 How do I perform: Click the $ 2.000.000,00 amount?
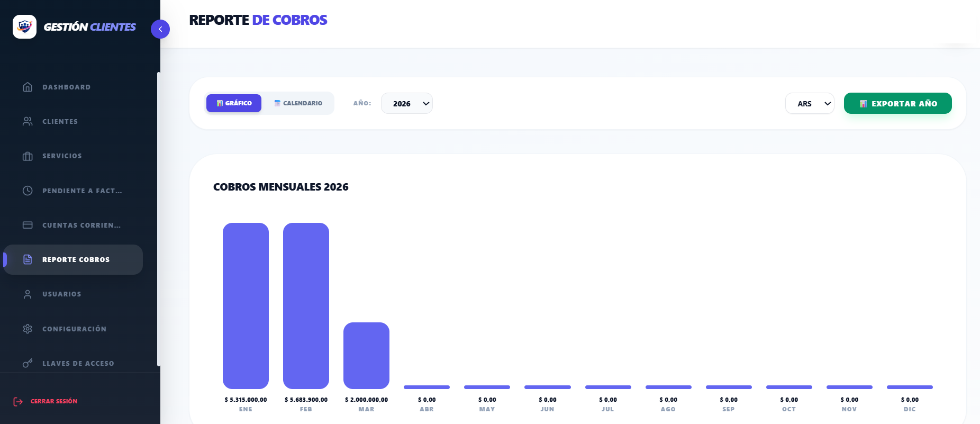pos(366,400)
